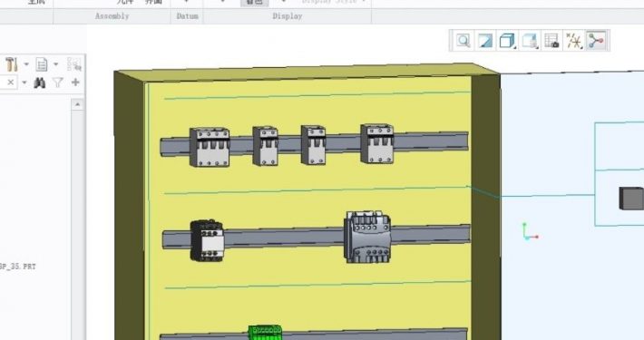Open the saved orientations icon
Screen dimensions: 644x340
[x=530, y=41]
